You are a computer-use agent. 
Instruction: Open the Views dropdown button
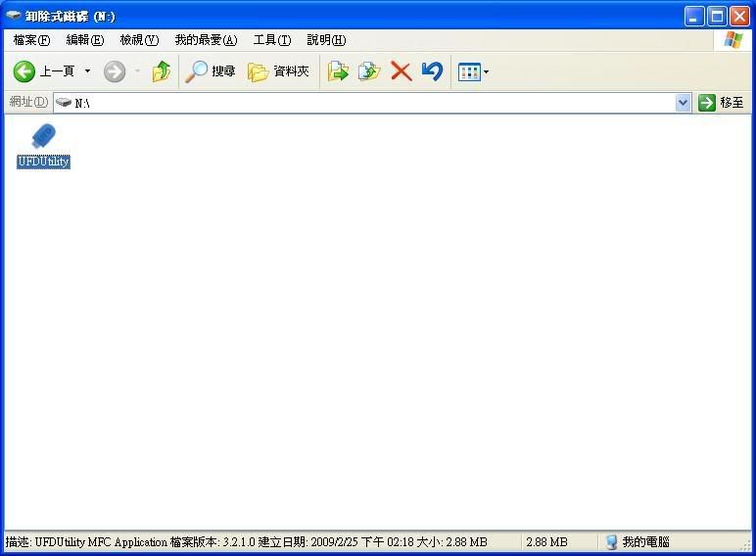pyautogui.click(x=474, y=71)
